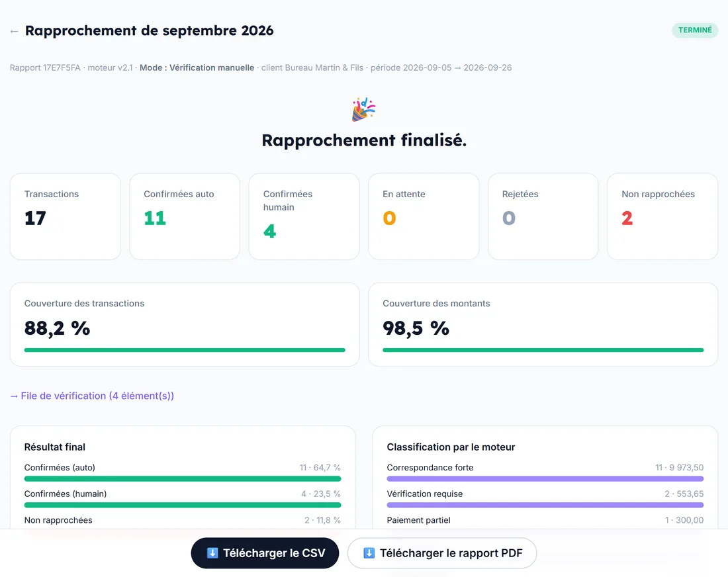This screenshot has height=577, width=728.
Task: Download the PDF report
Action: point(442,553)
